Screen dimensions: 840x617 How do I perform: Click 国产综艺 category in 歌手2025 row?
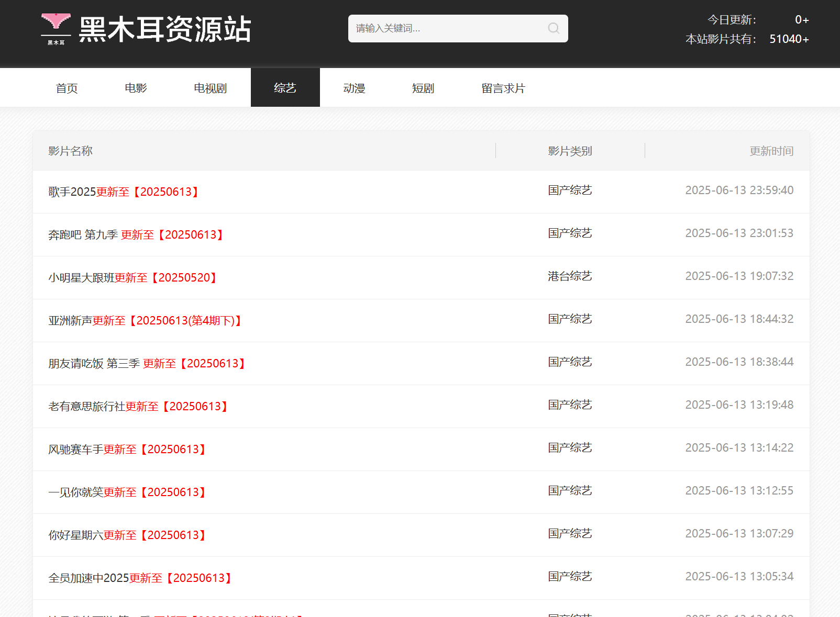pos(570,190)
